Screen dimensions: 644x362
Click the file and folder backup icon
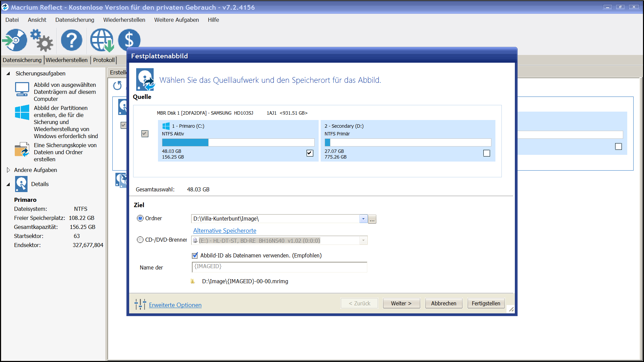point(22,150)
